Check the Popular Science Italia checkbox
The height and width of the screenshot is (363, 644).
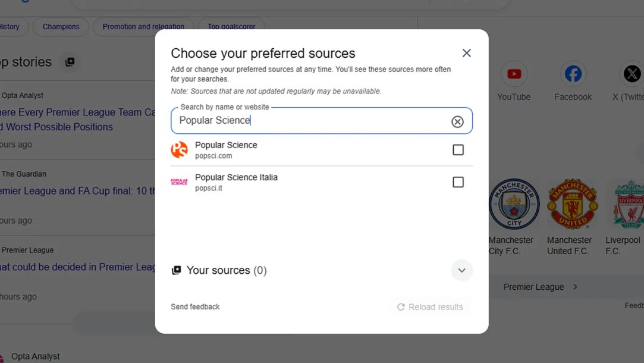[x=458, y=182]
